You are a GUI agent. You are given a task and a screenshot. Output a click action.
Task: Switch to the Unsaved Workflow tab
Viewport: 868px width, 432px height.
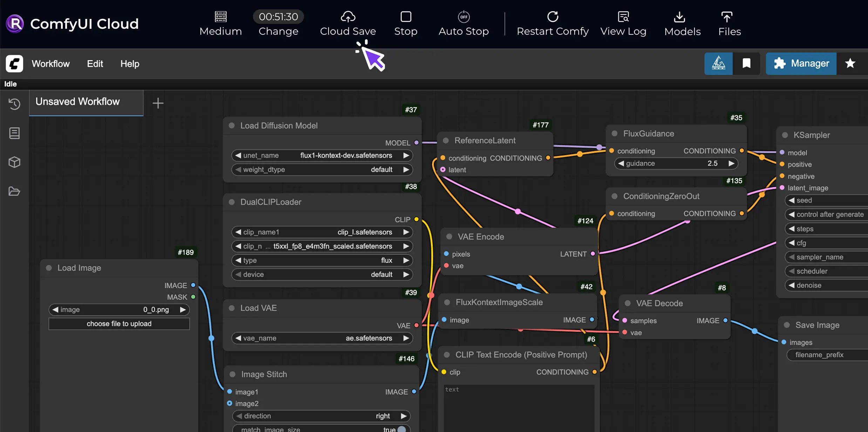click(77, 102)
